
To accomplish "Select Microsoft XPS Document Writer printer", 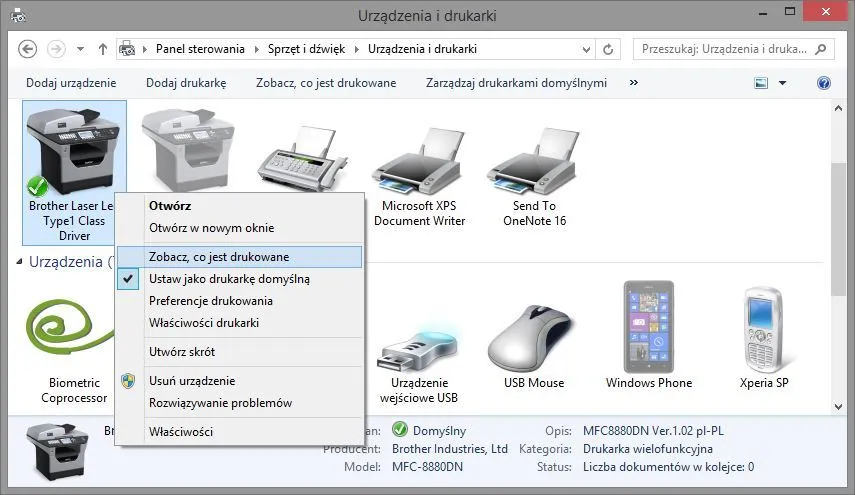I will (419, 161).
